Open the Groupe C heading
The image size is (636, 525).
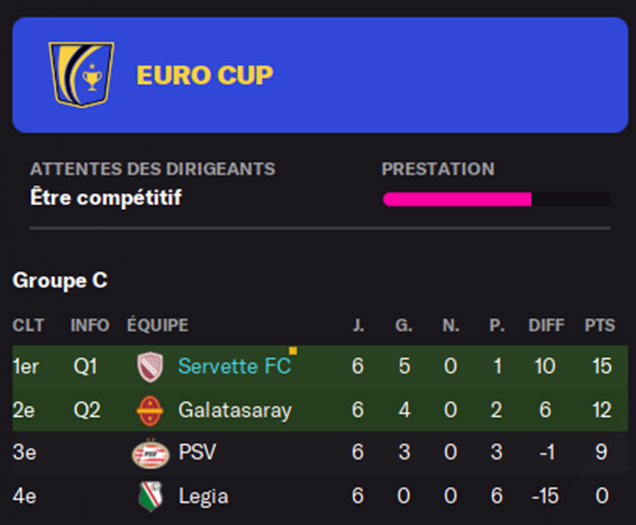pyautogui.click(x=60, y=281)
